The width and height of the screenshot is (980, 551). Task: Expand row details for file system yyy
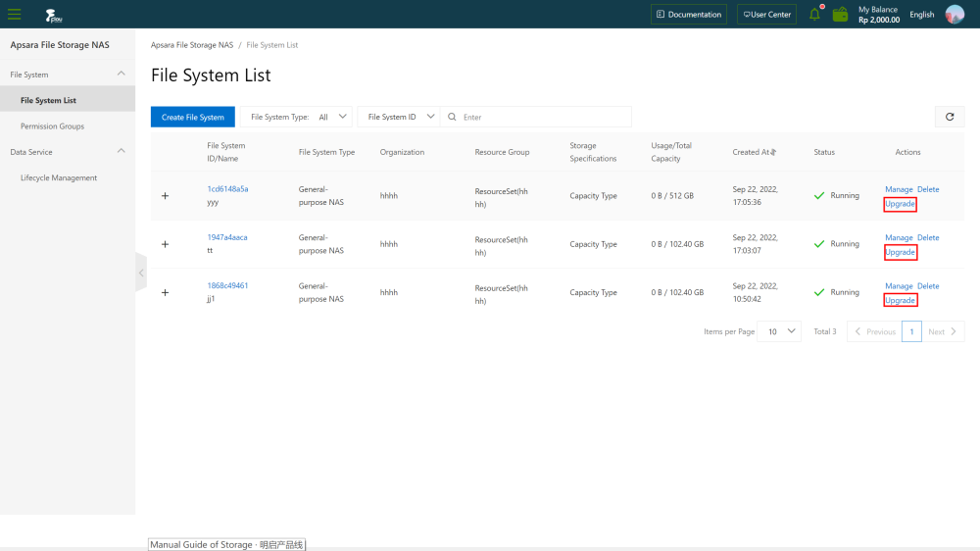coord(165,196)
